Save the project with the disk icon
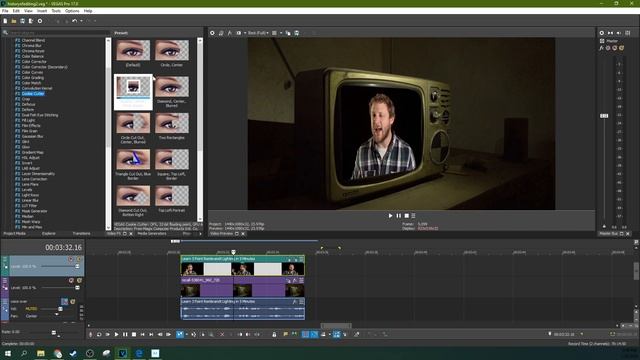The width and height of the screenshot is (640, 360). coord(22,21)
